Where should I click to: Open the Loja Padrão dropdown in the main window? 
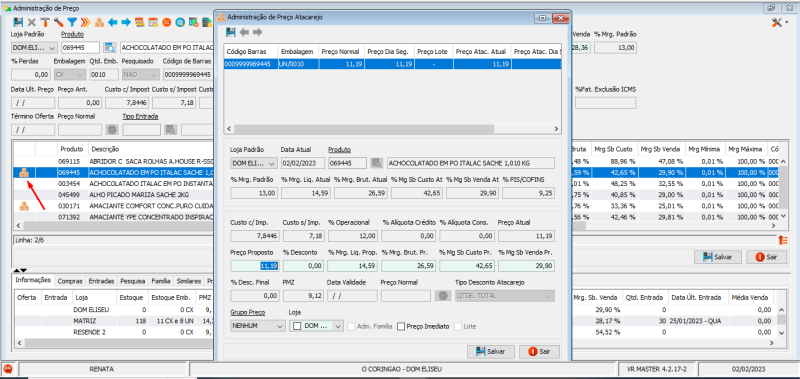(x=34, y=47)
